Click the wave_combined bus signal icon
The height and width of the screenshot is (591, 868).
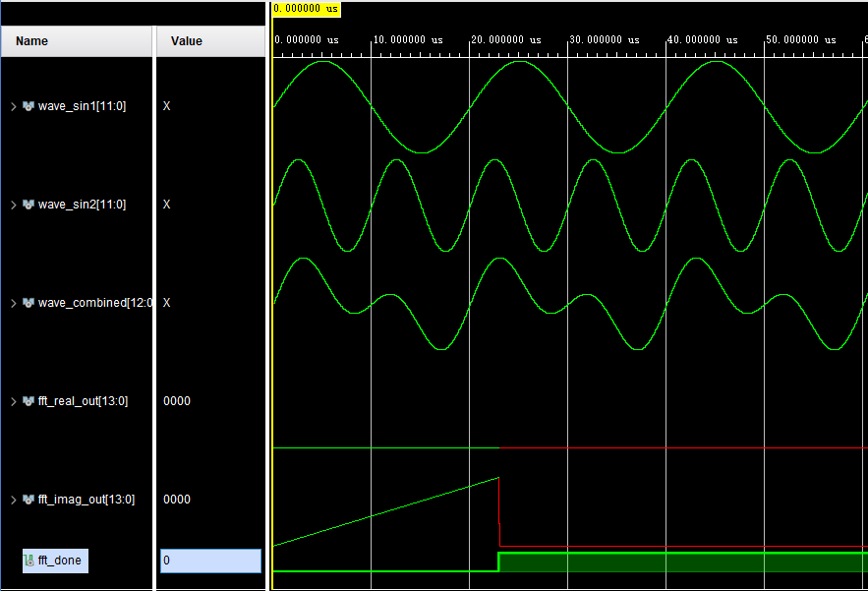coord(29,303)
